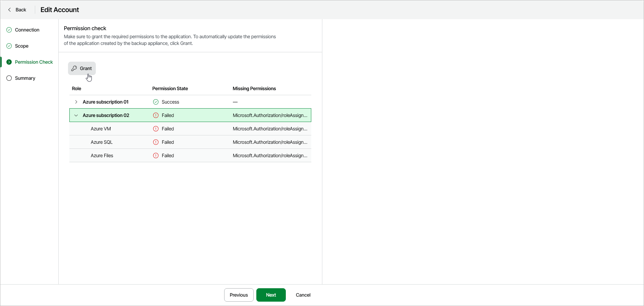Viewport: 644px width, 306px height.
Task: Open the Scope wizard step
Action: pos(22,46)
